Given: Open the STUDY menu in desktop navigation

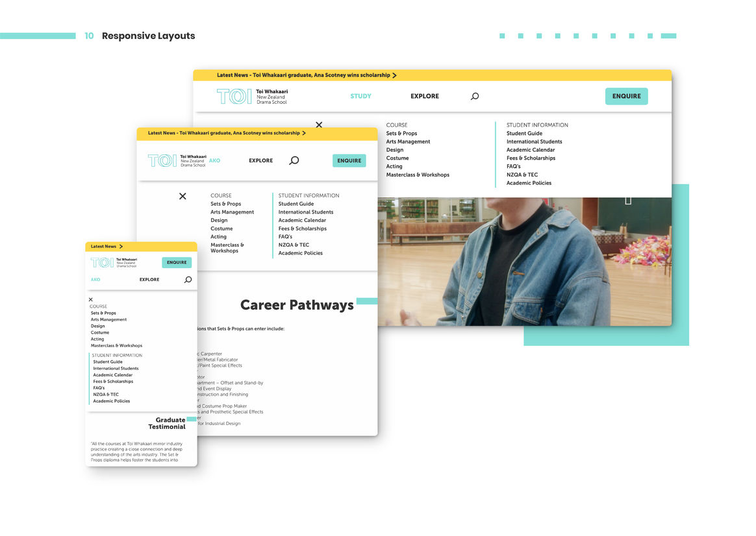Looking at the screenshot, I should (x=360, y=96).
